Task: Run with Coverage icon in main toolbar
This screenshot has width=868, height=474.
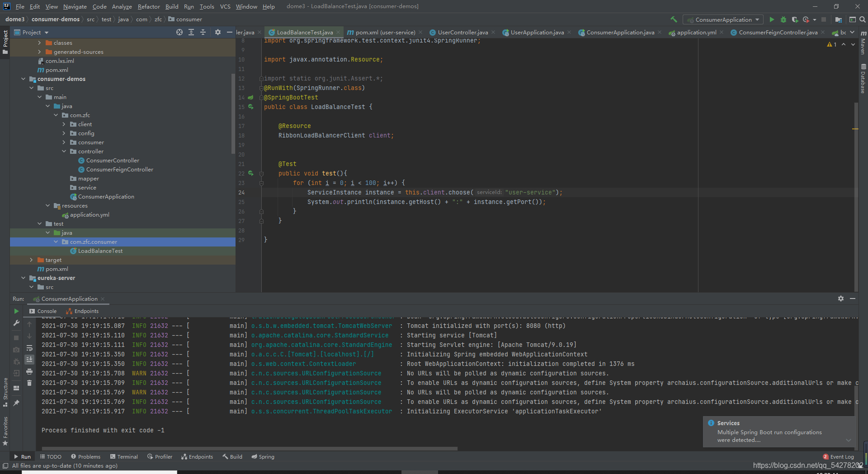Action: pos(795,19)
